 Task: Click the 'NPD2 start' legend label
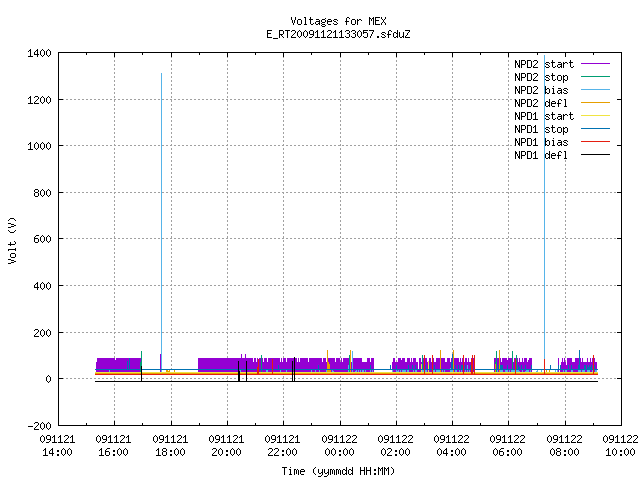click(544, 64)
